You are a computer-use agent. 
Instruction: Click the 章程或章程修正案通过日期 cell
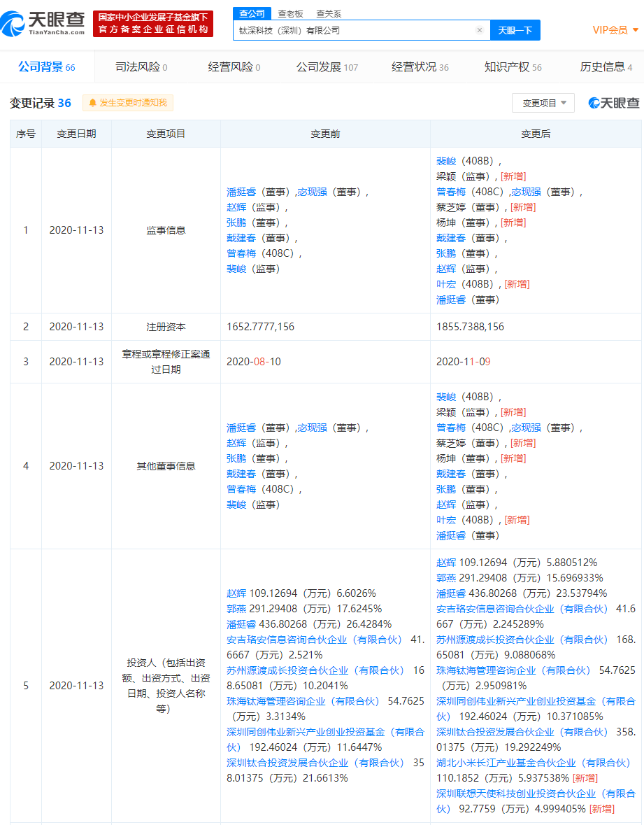166,362
